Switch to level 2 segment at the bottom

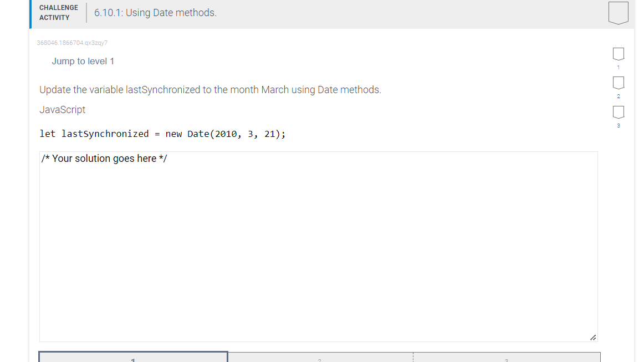coord(320,358)
